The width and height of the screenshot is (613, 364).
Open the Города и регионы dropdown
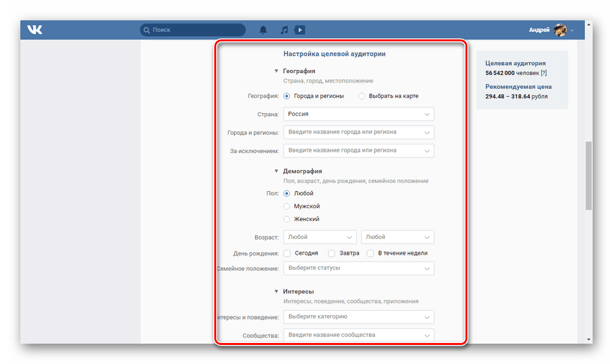pos(359,132)
